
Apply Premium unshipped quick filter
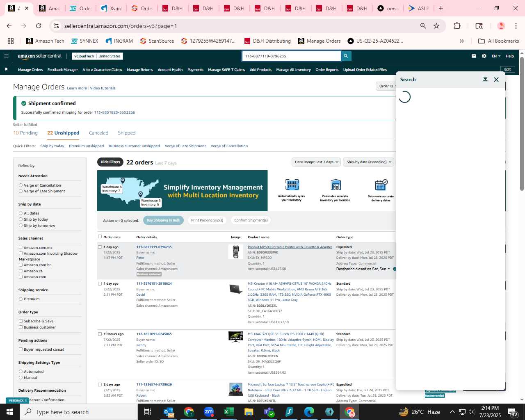pyautogui.click(x=86, y=146)
